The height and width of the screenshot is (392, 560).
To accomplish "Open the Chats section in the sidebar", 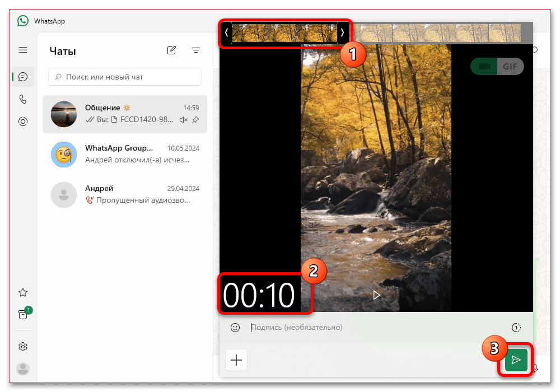I will [23, 77].
